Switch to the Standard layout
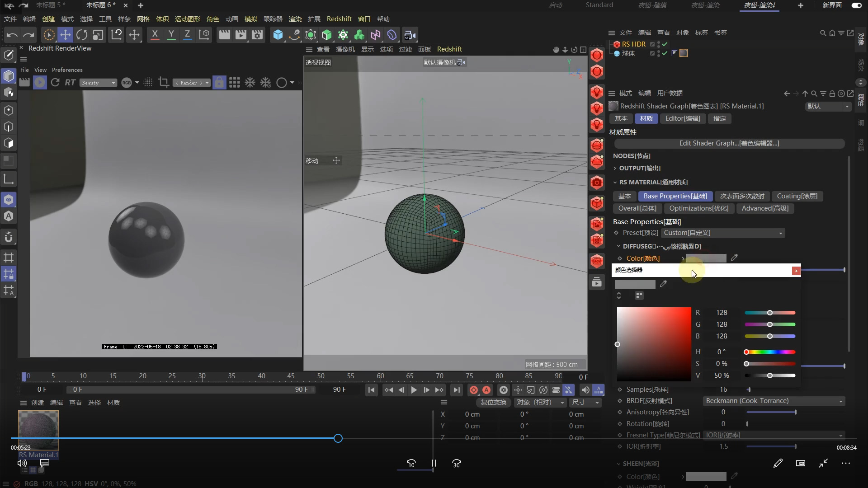The height and width of the screenshot is (488, 868). coord(599,5)
